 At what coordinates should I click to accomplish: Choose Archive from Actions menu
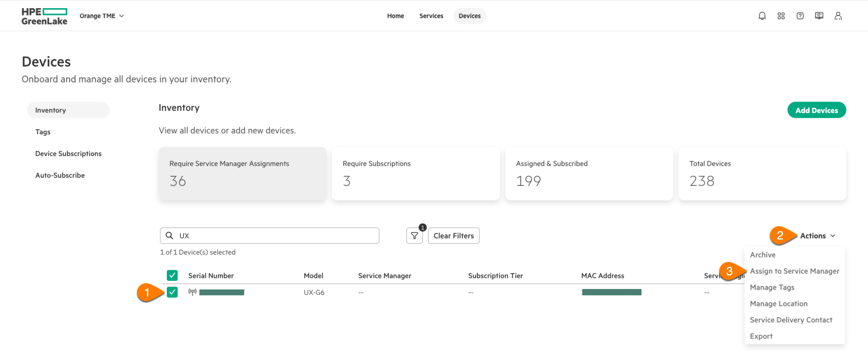(x=762, y=255)
